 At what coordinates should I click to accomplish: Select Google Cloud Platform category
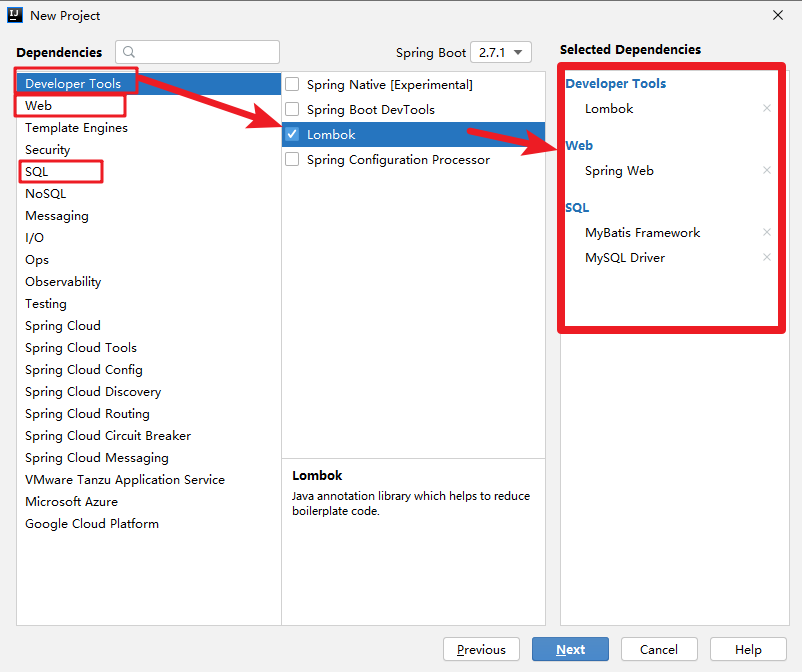pyautogui.click(x=149, y=523)
